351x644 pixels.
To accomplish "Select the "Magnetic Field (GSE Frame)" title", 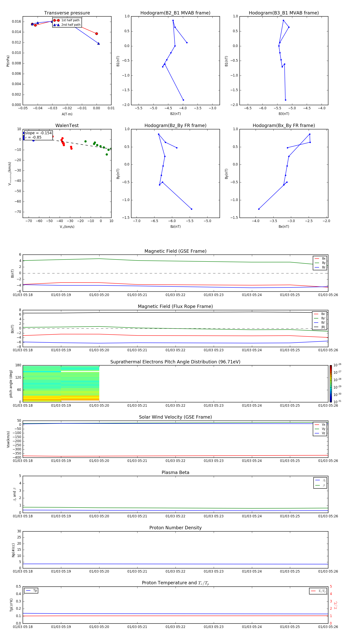I will [x=175, y=251].
